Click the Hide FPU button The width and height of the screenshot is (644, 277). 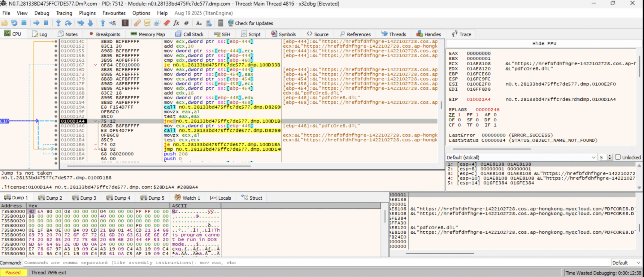tap(544, 44)
